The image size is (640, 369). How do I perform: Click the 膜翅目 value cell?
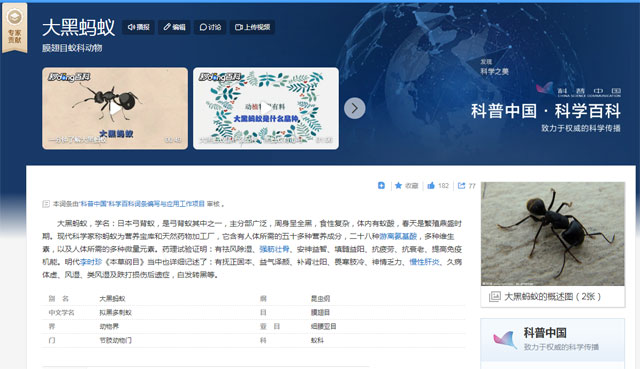click(x=320, y=313)
